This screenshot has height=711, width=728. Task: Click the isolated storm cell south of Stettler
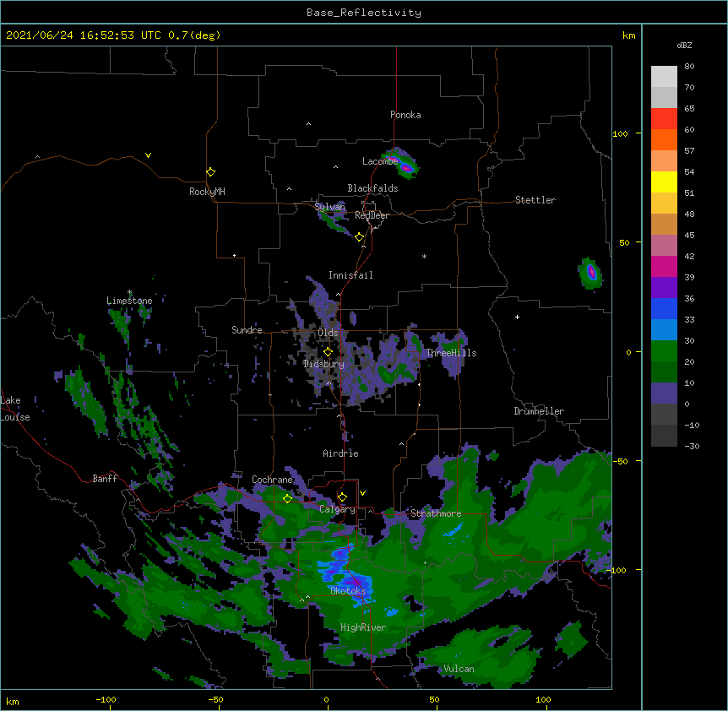tap(590, 274)
